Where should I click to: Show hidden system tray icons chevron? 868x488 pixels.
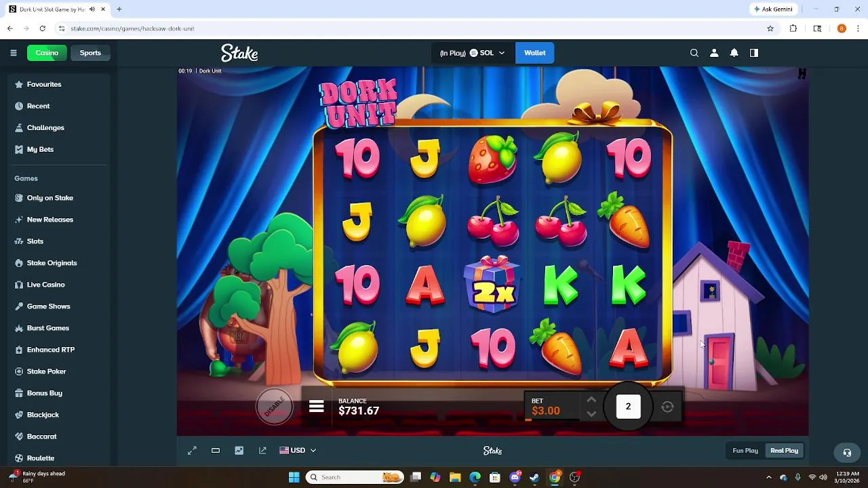click(x=768, y=477)
